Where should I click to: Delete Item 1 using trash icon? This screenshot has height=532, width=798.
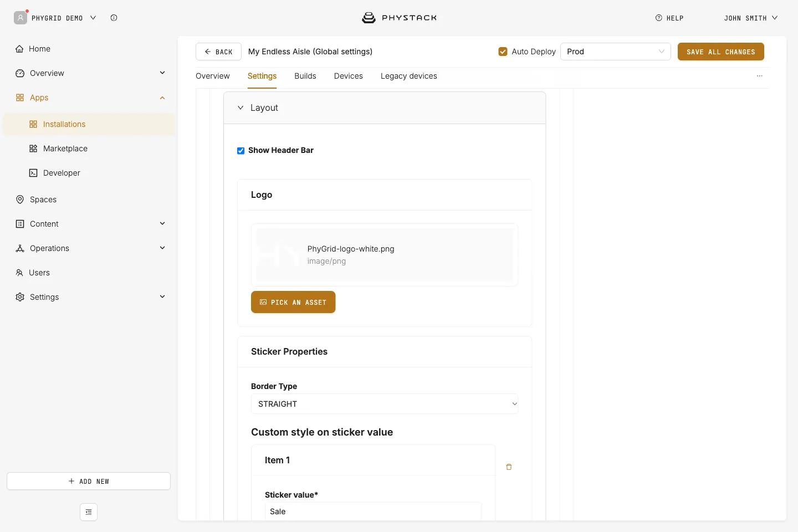(x=509, y=467)
